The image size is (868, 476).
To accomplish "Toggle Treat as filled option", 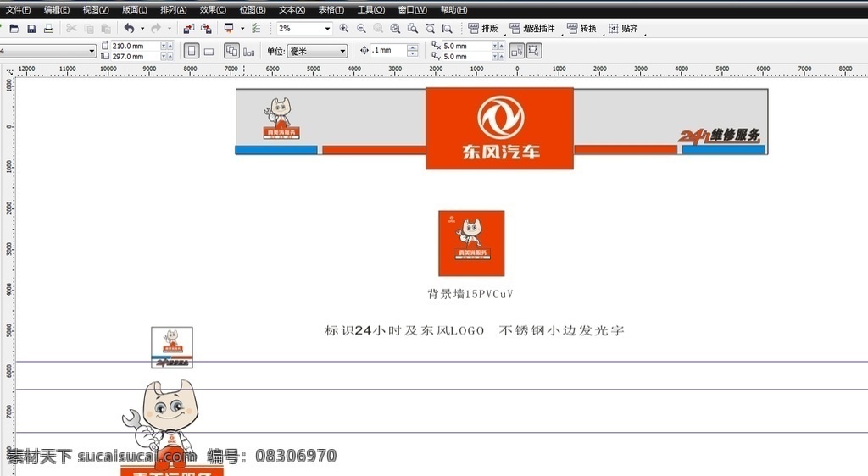I will coord(516,51).
